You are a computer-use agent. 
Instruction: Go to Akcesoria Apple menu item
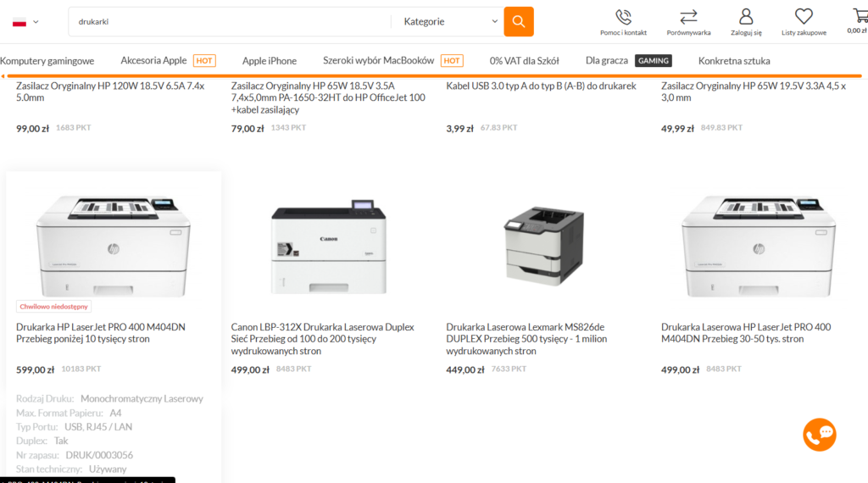pyautogui.click(x=153, y=61)
